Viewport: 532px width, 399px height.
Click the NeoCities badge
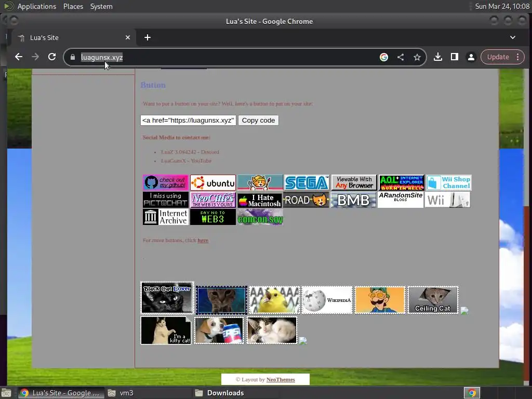coord(213,199)
